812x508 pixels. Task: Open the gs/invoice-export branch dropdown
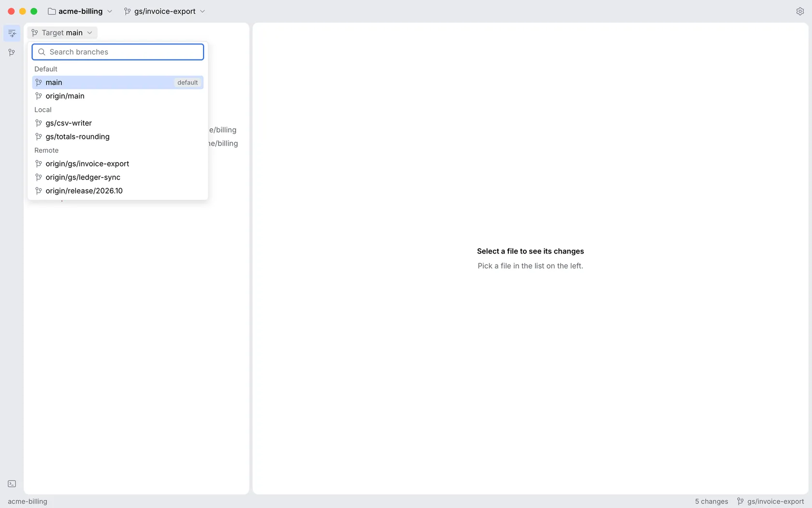pyautogui.click(x=165, y=11)
